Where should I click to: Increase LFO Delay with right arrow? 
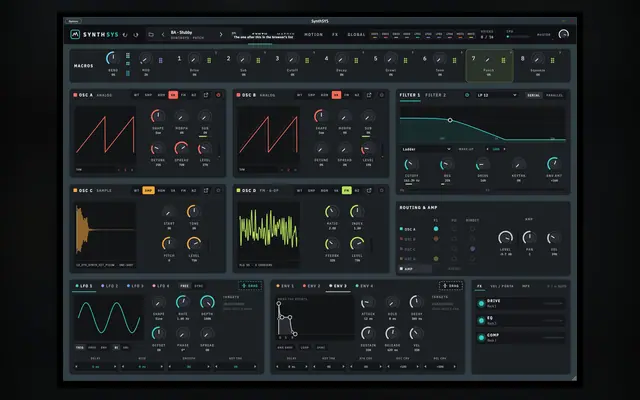click(115, 367)
